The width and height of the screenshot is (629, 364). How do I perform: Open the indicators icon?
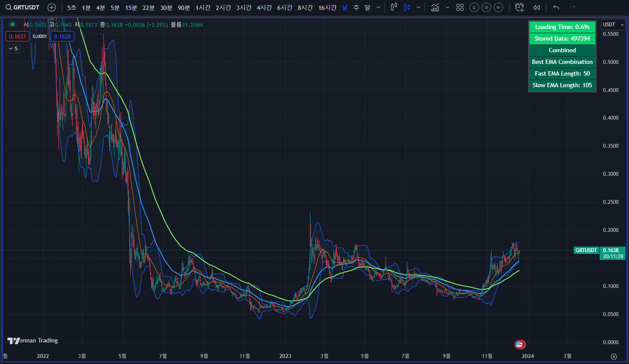[435, 7]
